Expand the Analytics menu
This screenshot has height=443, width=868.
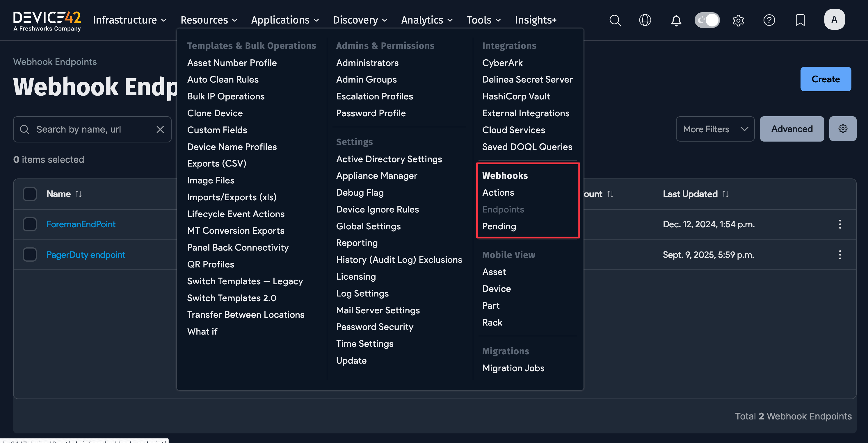[427, 20]
